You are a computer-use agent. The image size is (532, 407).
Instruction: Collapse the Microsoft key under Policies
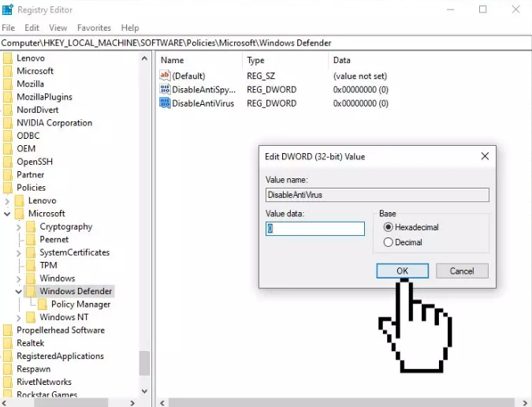pyautogui.click(x=7, y=214)
